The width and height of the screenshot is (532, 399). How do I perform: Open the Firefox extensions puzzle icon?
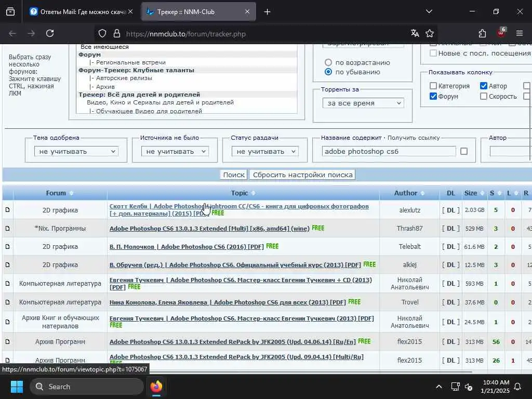point(482,33)
